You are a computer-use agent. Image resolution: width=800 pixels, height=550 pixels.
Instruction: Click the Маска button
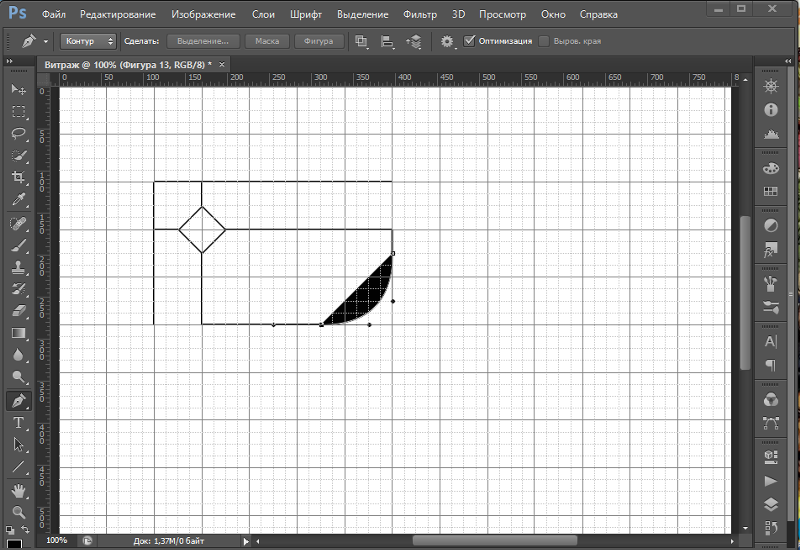tap(267, 42)
